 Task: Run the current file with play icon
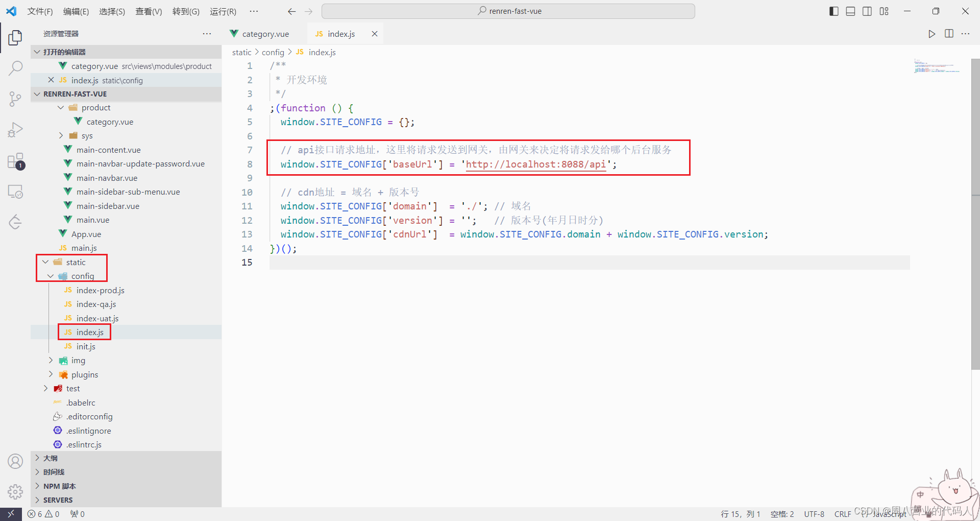(932, 34)
